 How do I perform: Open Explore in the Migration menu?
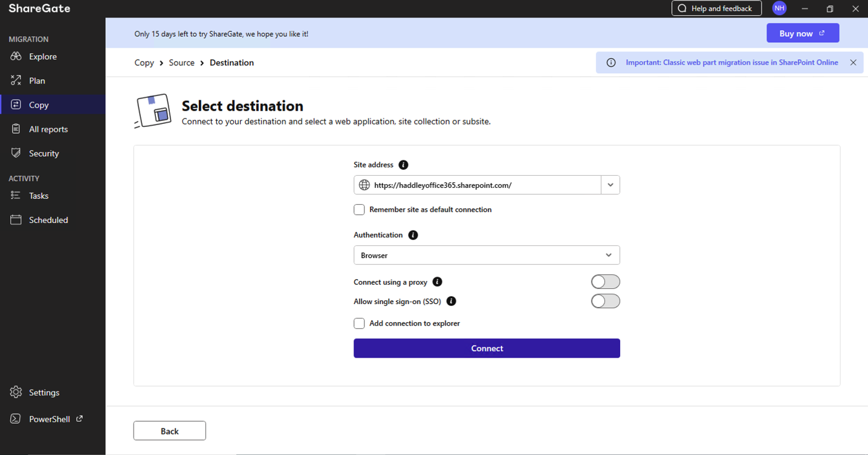pyautogui.click(x=53, y=56)
